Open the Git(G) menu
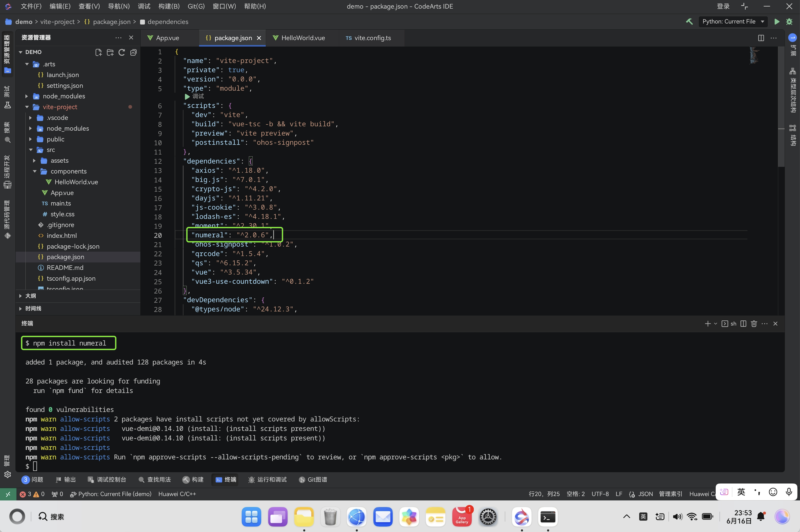Screen dimensions: 800x532 click(x=196, y=6)
